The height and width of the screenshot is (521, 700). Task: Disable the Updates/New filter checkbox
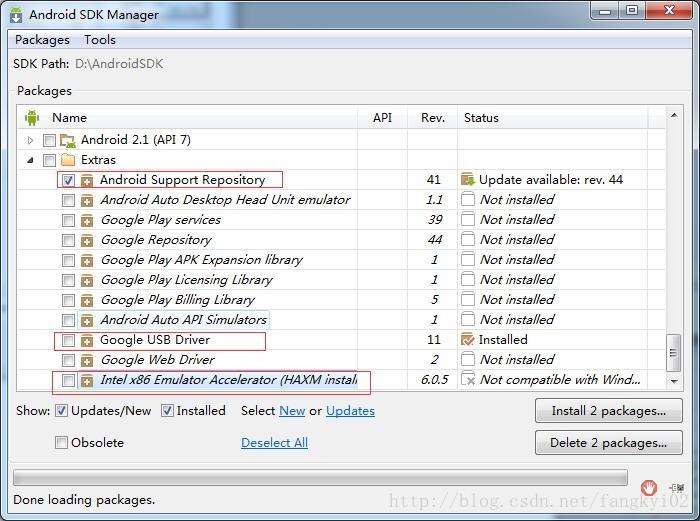point(62,410)
